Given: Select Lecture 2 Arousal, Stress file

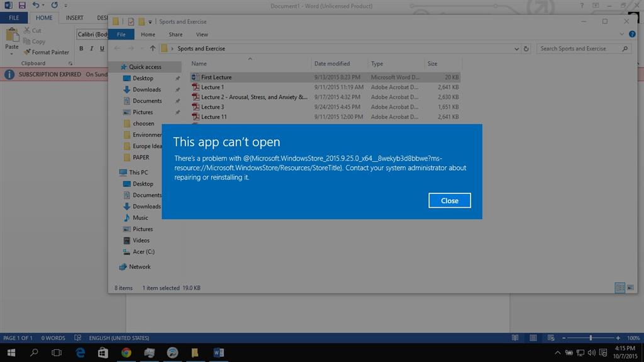Looking at the screenshot, I should [325, 97].
